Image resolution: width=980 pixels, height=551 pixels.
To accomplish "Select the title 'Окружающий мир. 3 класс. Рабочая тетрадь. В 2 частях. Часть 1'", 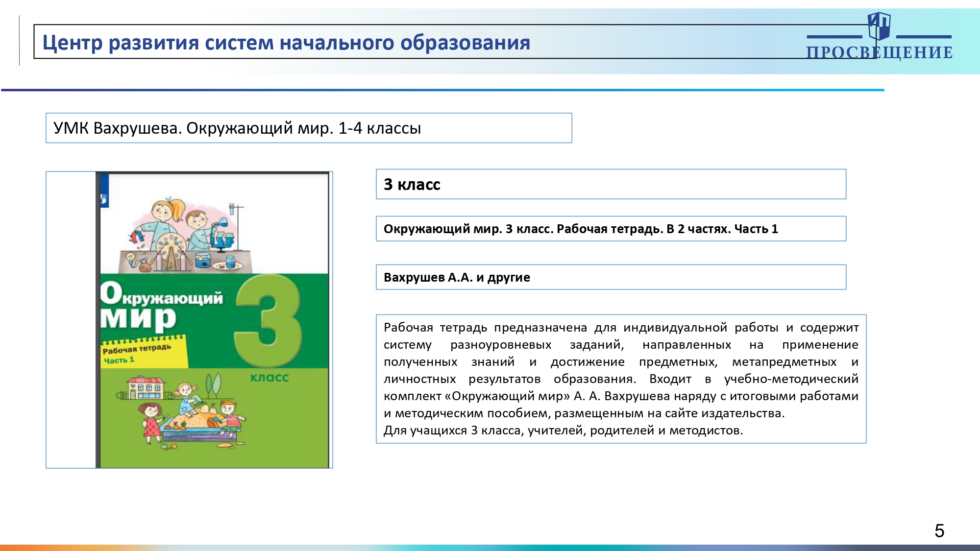I will pos(581,229).
